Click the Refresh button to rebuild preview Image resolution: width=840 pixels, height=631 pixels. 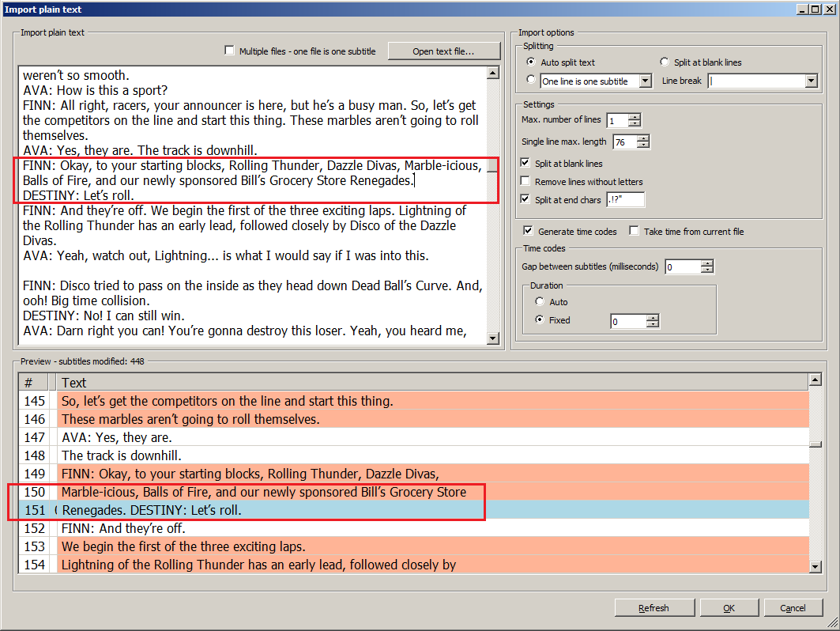(654, 607)
